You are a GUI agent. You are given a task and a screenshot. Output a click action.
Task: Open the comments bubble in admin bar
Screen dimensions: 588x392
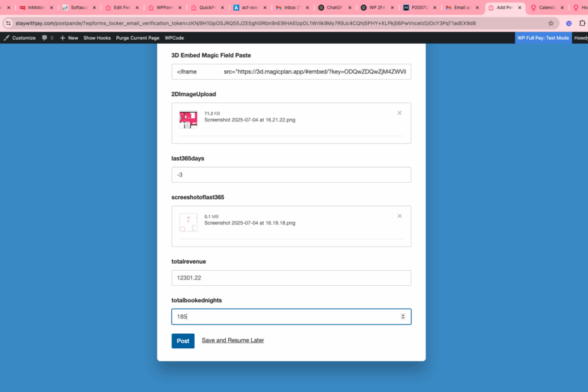[47, 38]
